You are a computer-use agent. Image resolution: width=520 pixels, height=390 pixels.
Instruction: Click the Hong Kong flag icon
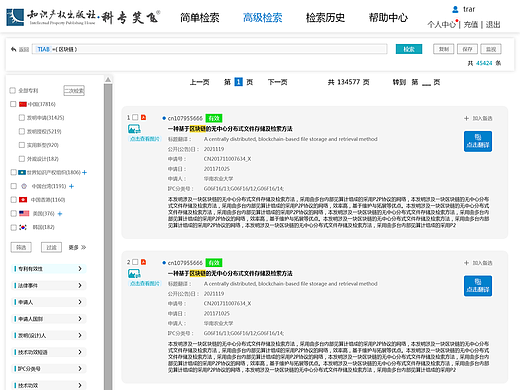23,200
